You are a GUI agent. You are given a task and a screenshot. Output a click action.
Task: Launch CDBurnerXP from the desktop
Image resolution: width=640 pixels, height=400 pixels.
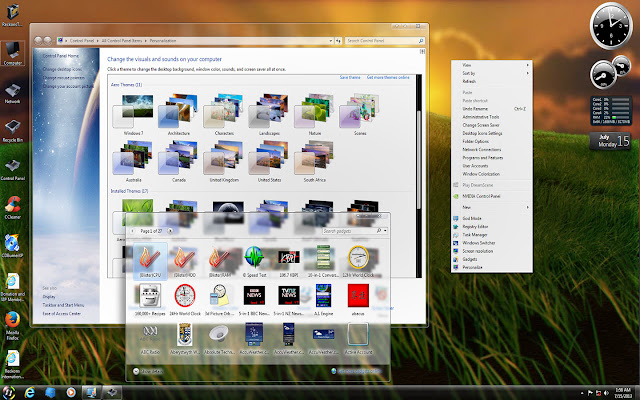click(12, 246)
